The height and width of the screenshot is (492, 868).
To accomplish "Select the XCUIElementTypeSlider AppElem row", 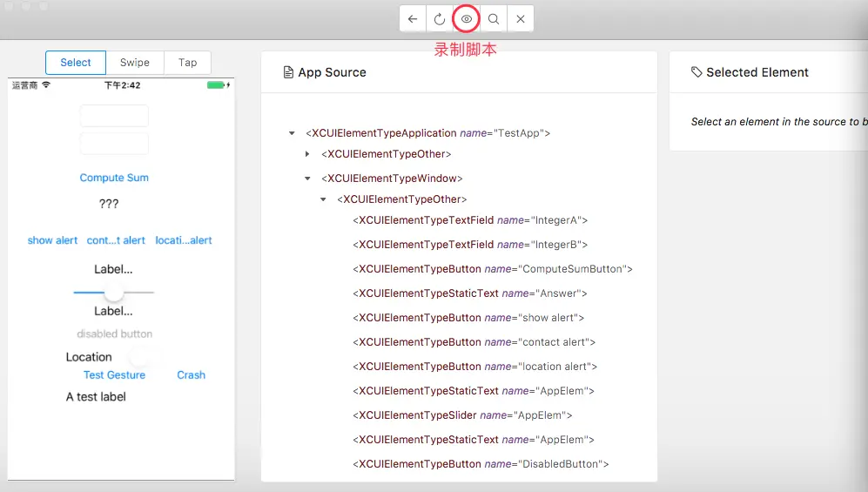I will pyautogui.click(x=462, y=415).
